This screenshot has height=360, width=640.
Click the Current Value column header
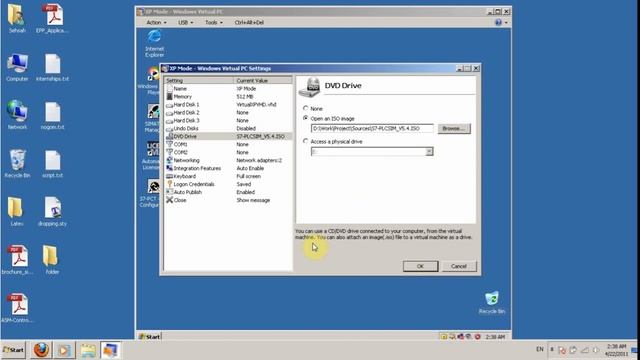click(x=263, y=80)
